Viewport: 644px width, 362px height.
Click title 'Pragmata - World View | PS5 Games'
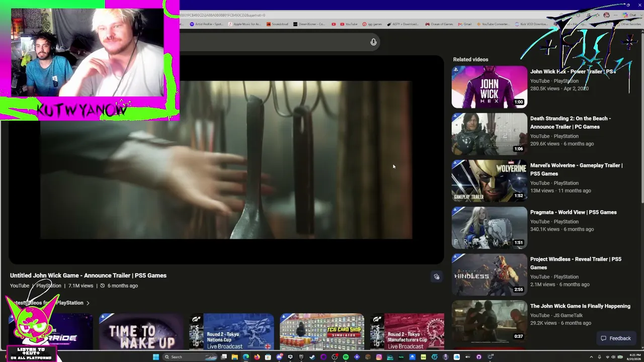(573, 212)
